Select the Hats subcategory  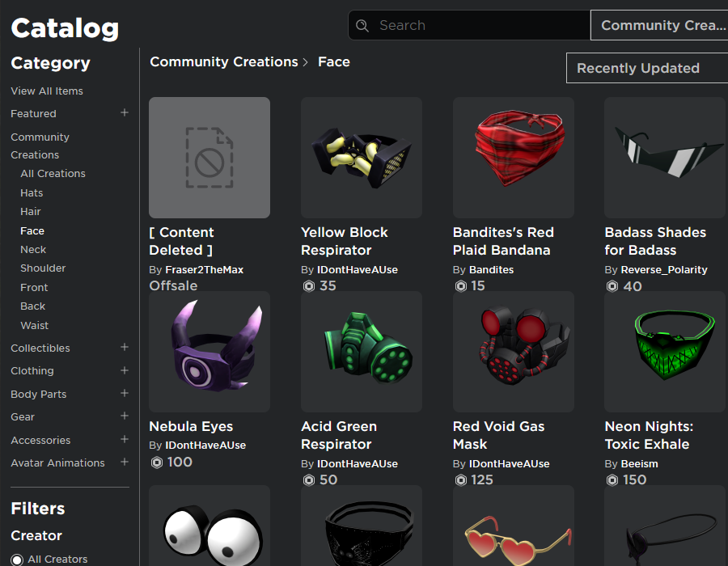[32, 193]
